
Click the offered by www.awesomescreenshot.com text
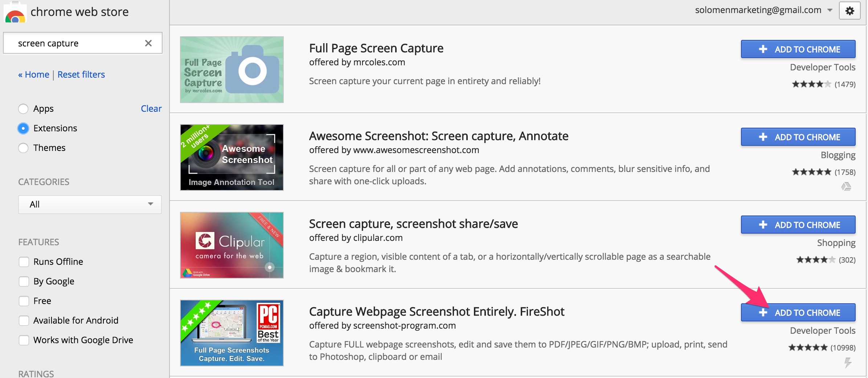click(x=394, y=150)
